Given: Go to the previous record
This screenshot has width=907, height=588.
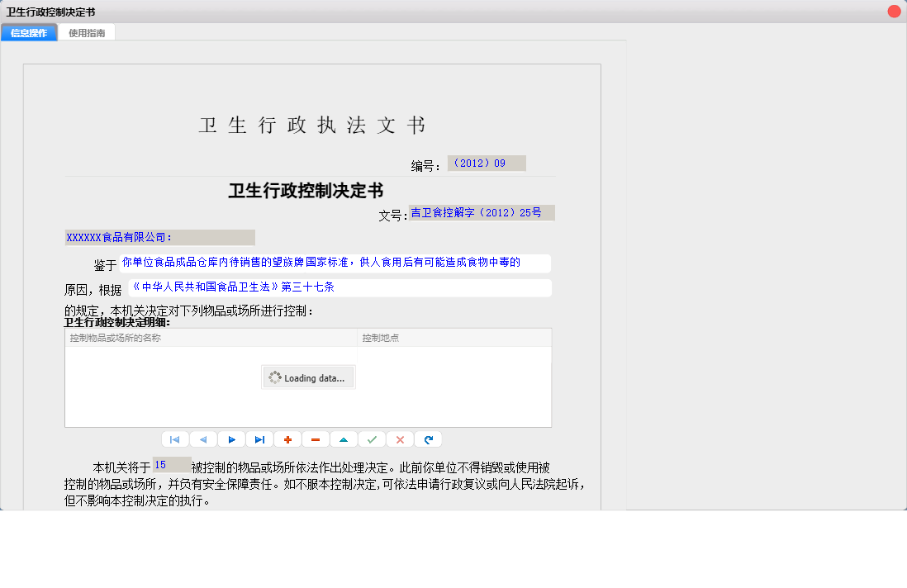Looking at the screenshot, I should 202,439.
